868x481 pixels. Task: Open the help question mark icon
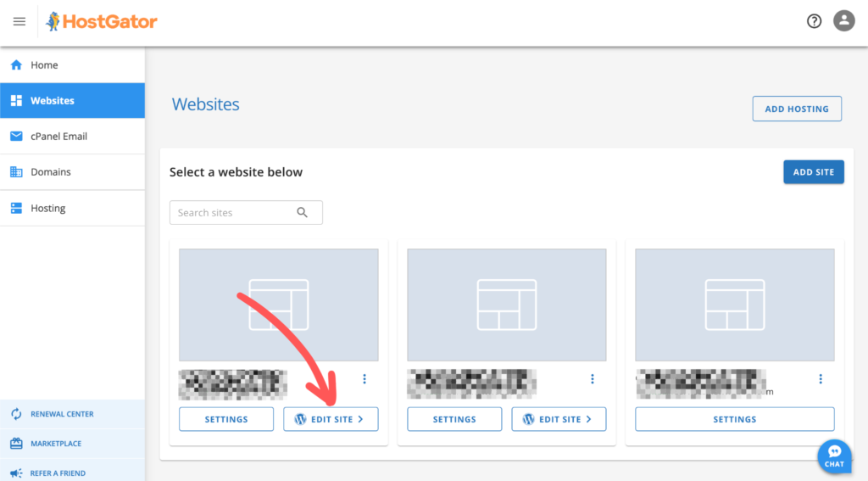tap(814, 22)
